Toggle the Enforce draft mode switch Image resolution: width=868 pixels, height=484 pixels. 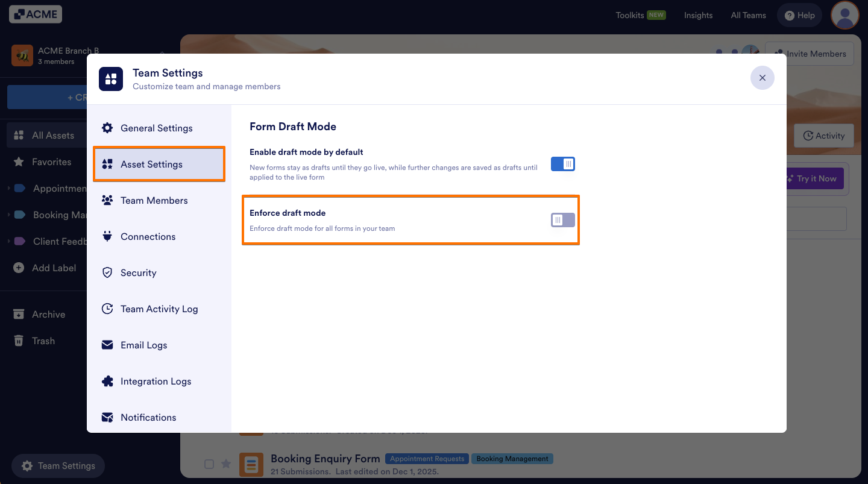click(563, 220)
